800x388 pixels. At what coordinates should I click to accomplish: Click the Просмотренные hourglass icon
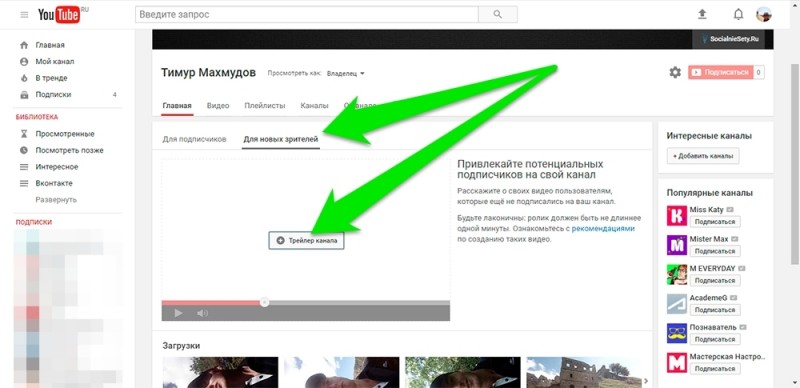pos(24,134)
